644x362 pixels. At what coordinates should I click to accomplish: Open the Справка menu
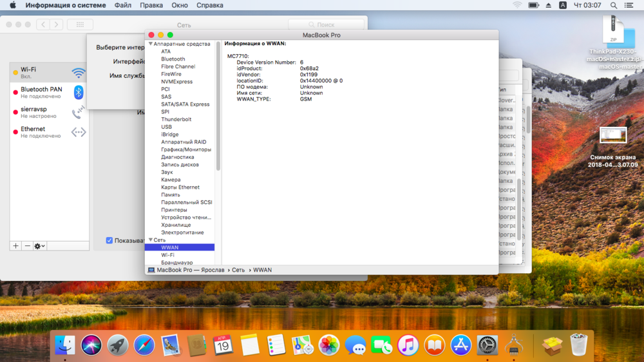click(209, 5)
